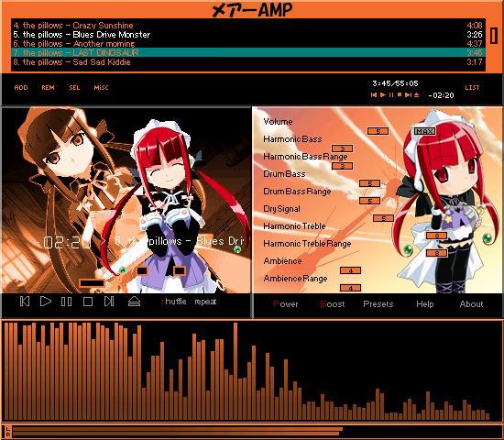Viewport: 504px width, 440px height.
Task: Start playback with the large play icon
Action: [x=46, y=302]
